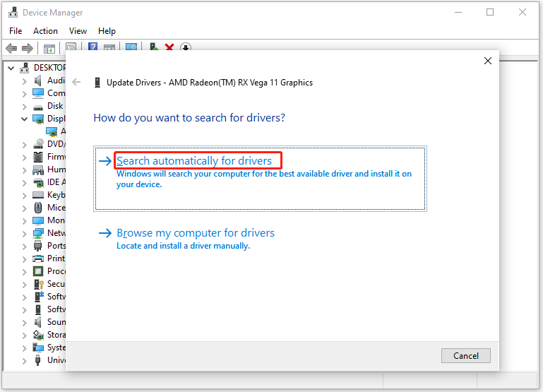Click the red X Uninstall device icon
Screen dimensions: 543x392
tap(169, 47)
